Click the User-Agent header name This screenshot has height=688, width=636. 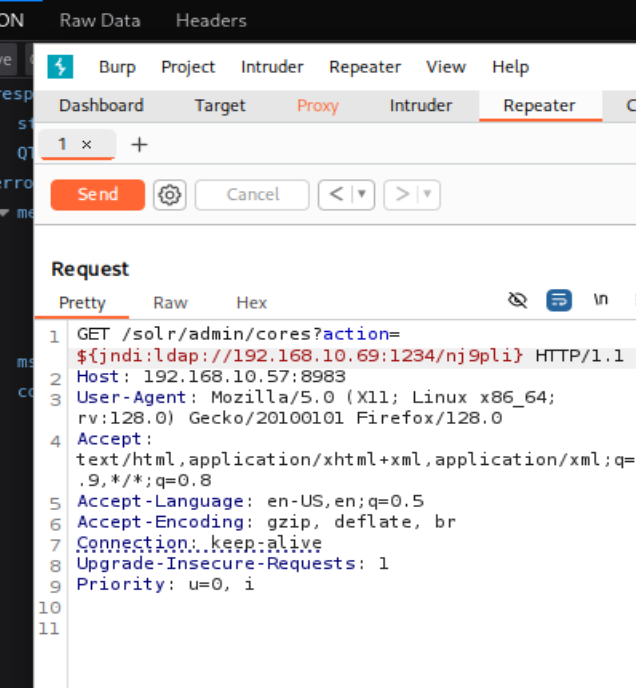pos(131,397)
